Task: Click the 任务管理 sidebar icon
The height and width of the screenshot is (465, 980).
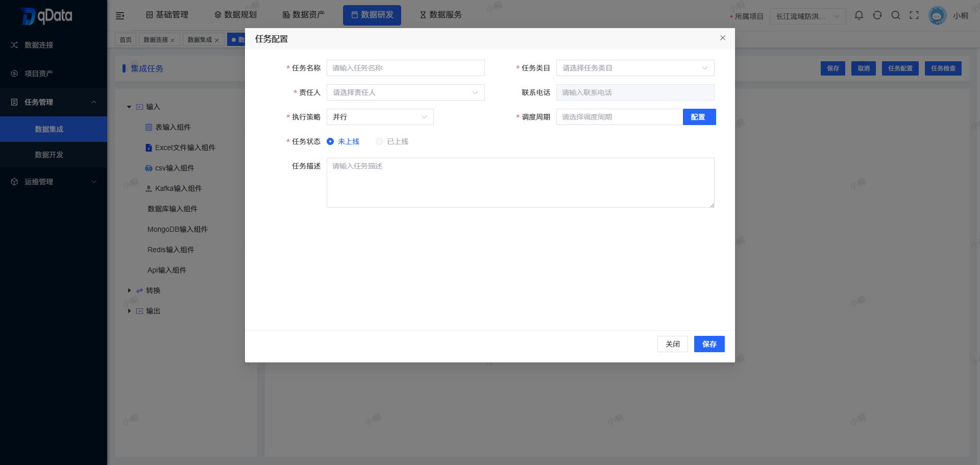Action: [x=14, y=102]
